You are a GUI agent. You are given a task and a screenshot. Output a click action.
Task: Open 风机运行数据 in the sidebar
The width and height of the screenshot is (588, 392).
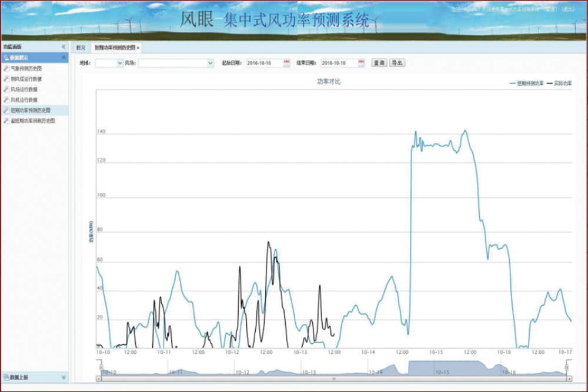click(24, 100)
